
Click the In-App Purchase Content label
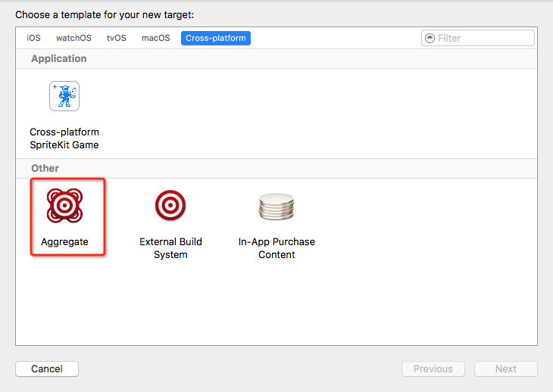[276, 248]
